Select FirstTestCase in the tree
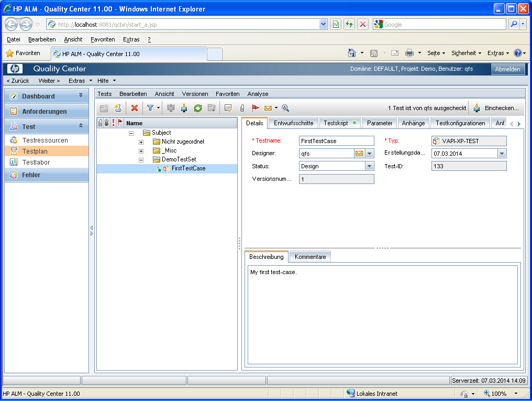Viewport: 532px width, 401px height. pyautogui.click(x=189, y=168)
